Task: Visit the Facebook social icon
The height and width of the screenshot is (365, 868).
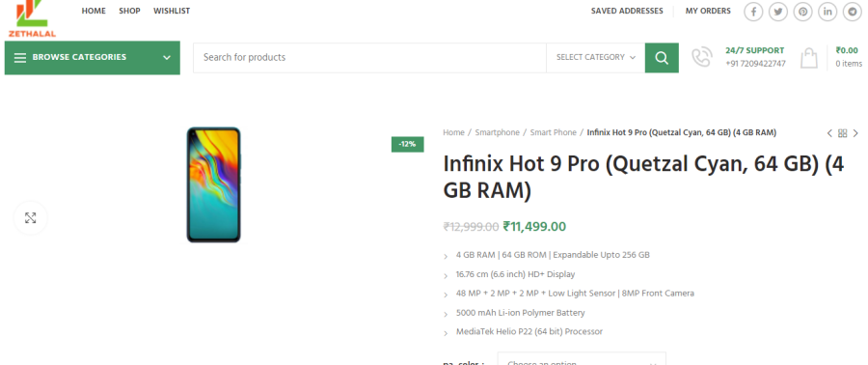Action: [753, 12]
